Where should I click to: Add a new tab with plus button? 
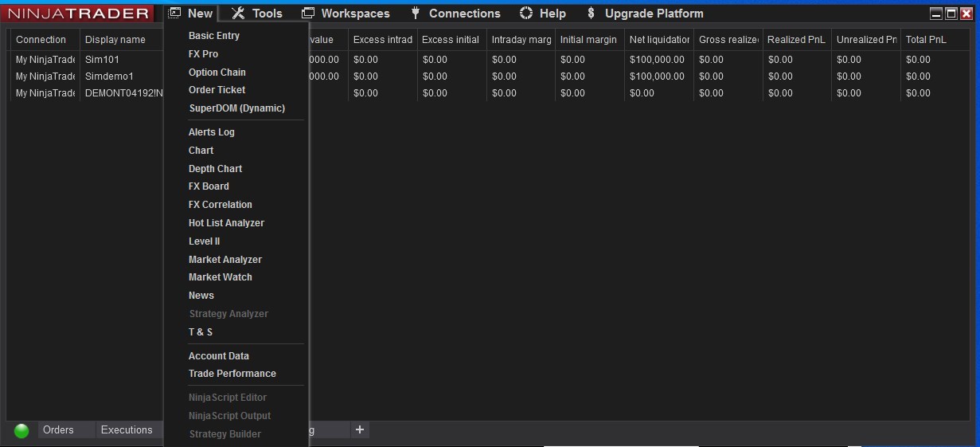(360, 429)
